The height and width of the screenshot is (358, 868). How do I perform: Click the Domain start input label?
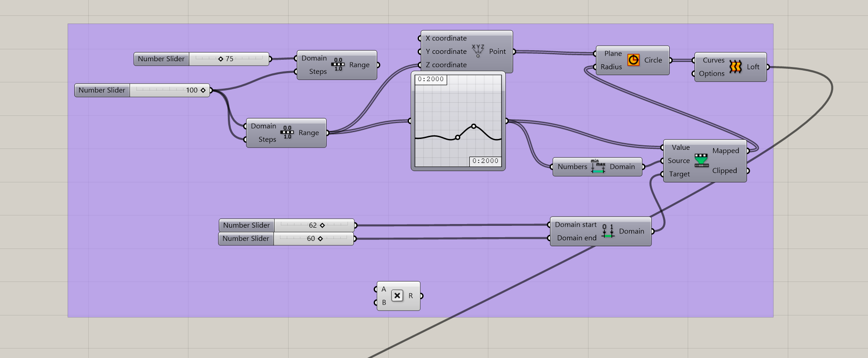point(575,224)
